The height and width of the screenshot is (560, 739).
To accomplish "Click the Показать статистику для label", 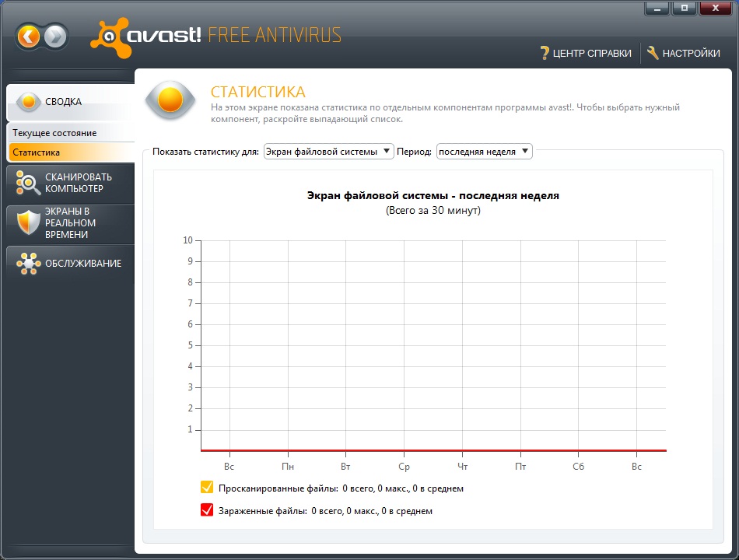I will [205, 152].
